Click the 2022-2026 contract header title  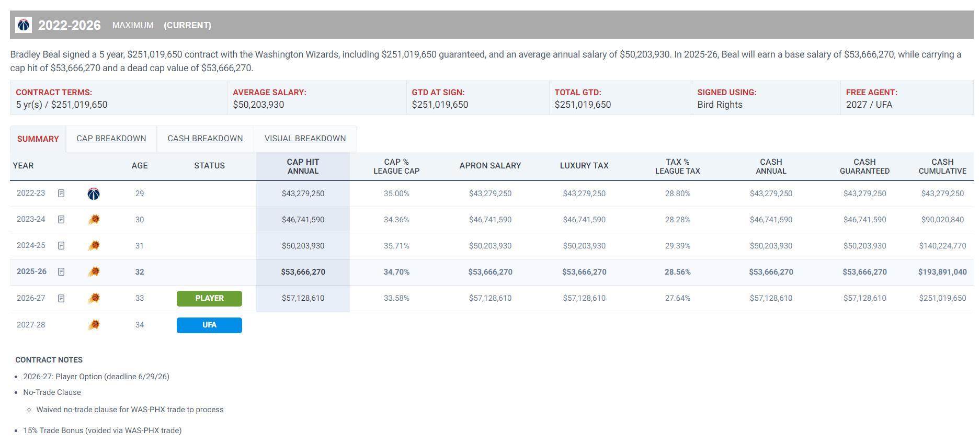[70, 25]
